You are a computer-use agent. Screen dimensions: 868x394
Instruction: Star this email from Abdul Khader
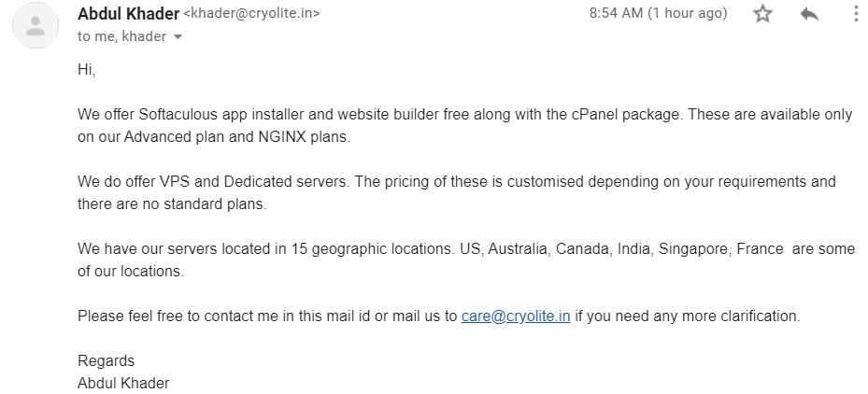762,13
